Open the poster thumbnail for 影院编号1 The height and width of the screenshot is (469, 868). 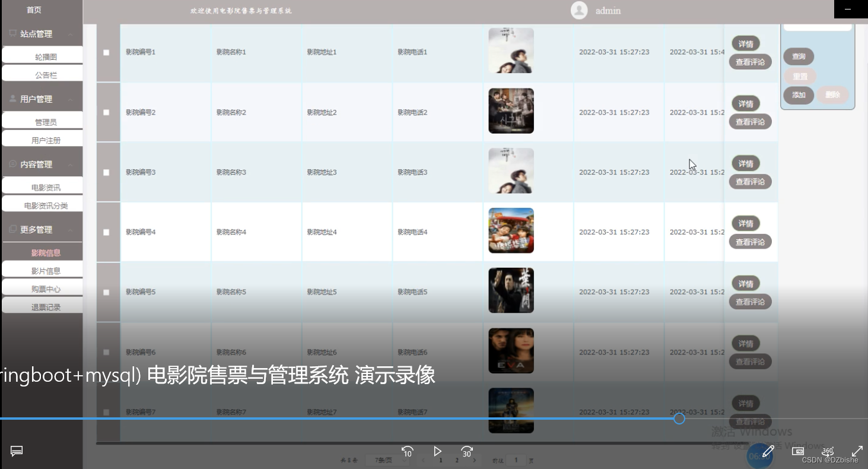coord(511,50)
